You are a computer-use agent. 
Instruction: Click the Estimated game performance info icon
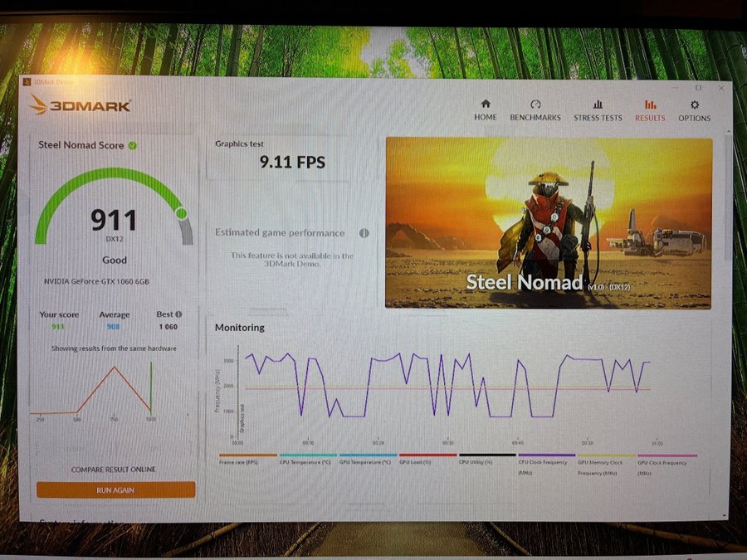coord(364,233)
